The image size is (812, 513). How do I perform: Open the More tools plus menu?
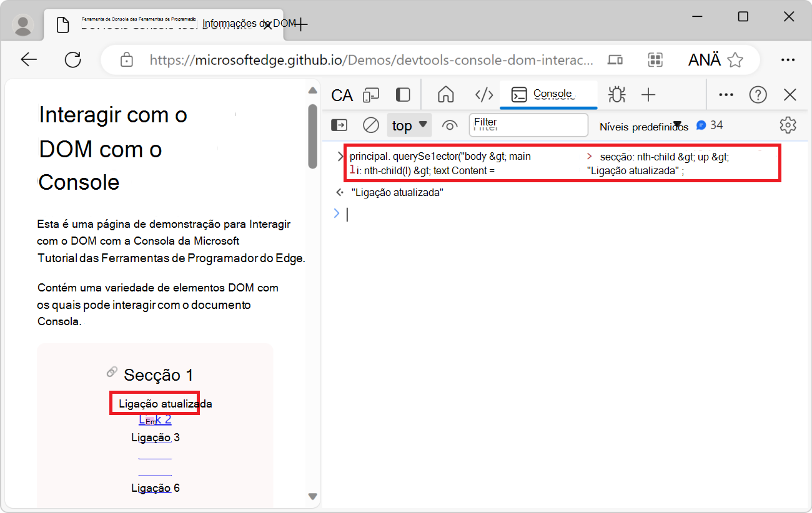pos(648,95)
